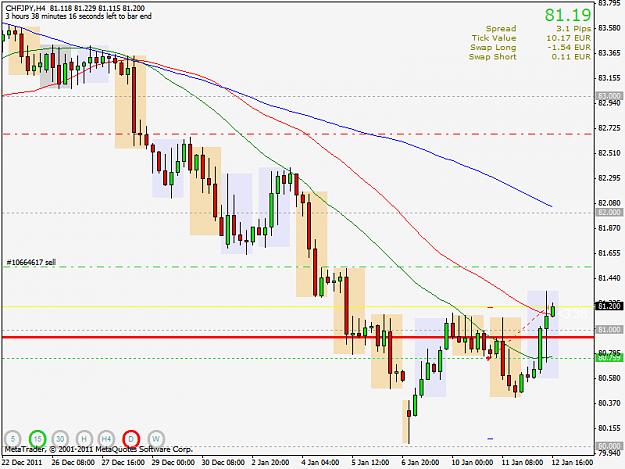Screen dimensions: 625x469
Task: Click the 22 Dec 2011 date label
Action: coord(22,463)
